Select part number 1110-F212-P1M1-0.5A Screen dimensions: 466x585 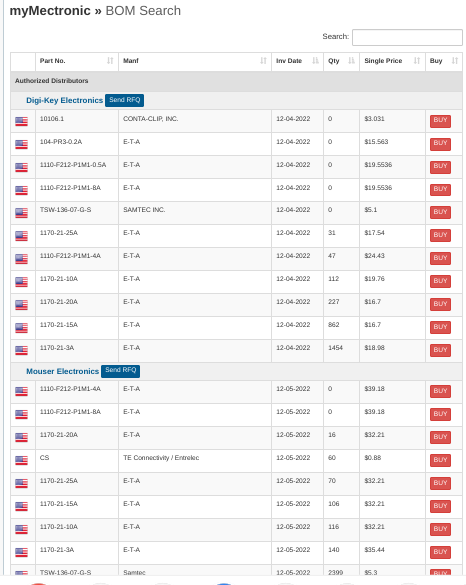tap(73, 165)
